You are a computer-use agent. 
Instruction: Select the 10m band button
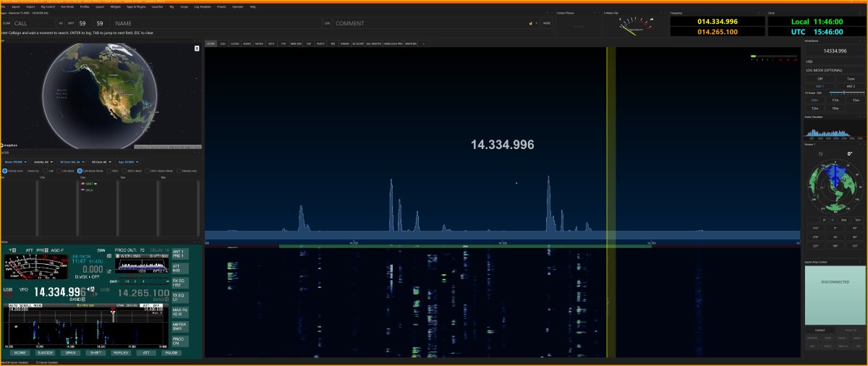[835, 108]
